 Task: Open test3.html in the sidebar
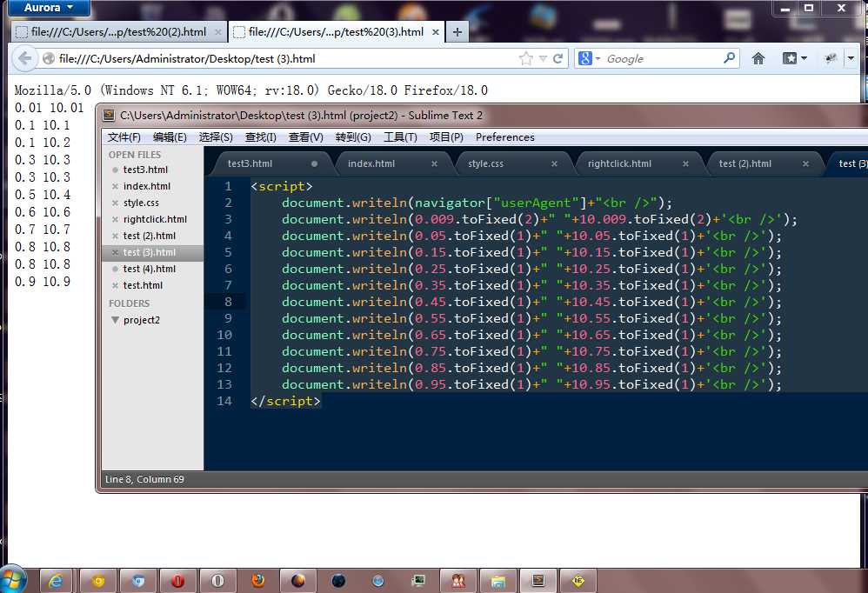coord(145,170)
